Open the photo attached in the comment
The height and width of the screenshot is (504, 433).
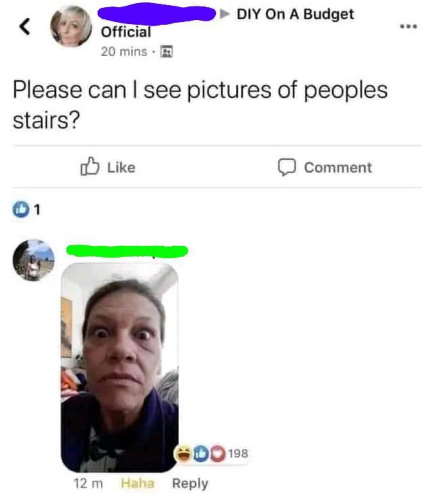click(119, 368)
